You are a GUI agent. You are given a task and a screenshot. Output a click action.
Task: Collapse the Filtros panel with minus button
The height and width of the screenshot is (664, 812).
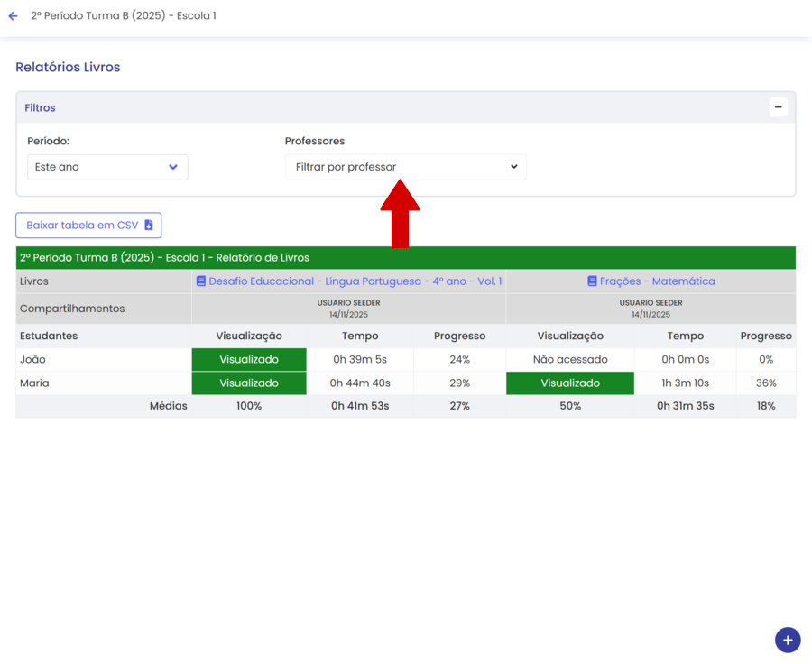778,107
